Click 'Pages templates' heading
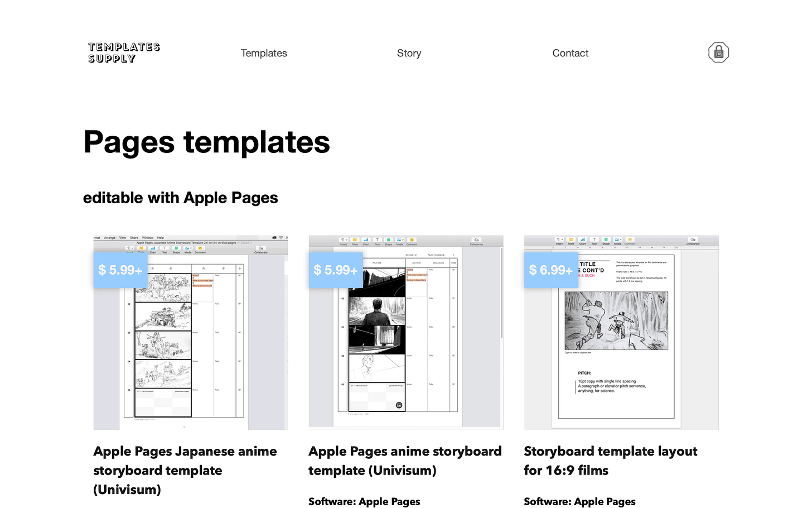 coord(206,142)
